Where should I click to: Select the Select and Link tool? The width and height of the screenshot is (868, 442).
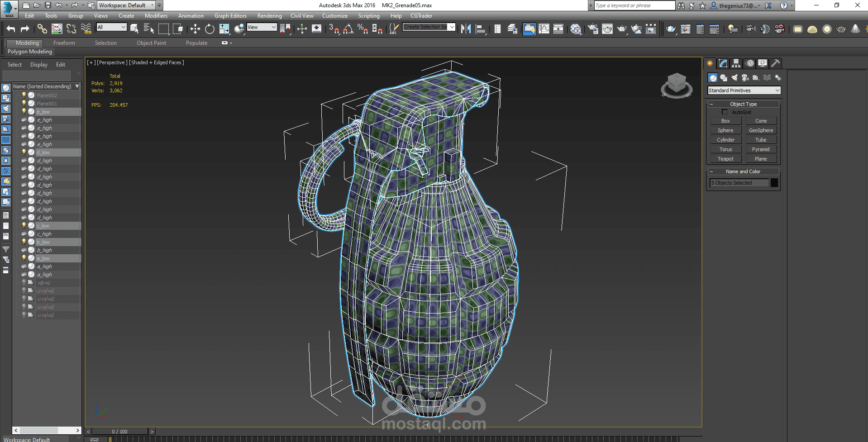click(42, 29)
